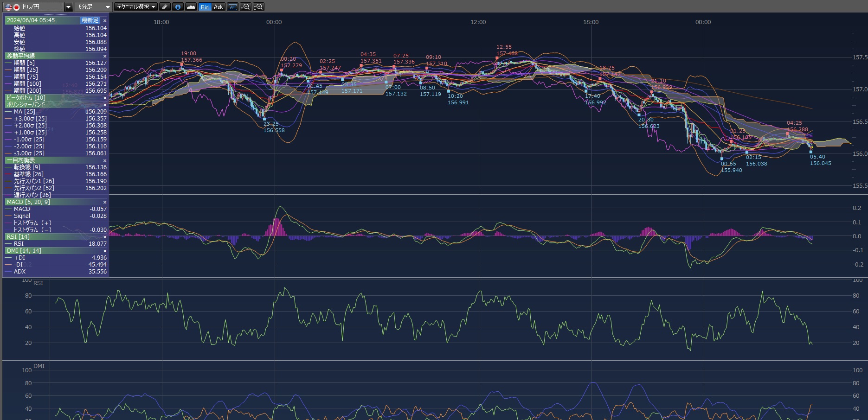Click the blue bar chart display icon
This screenshot has height=420, width=868.
[x=232, y=7]
